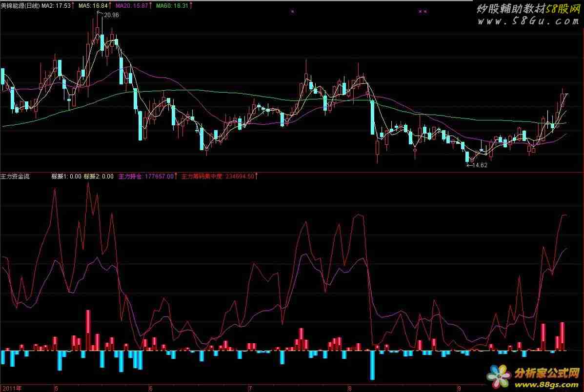Select the 标振2: 0.00 value
The width and height of the screenshot is (584, 392).
point(99,176)
